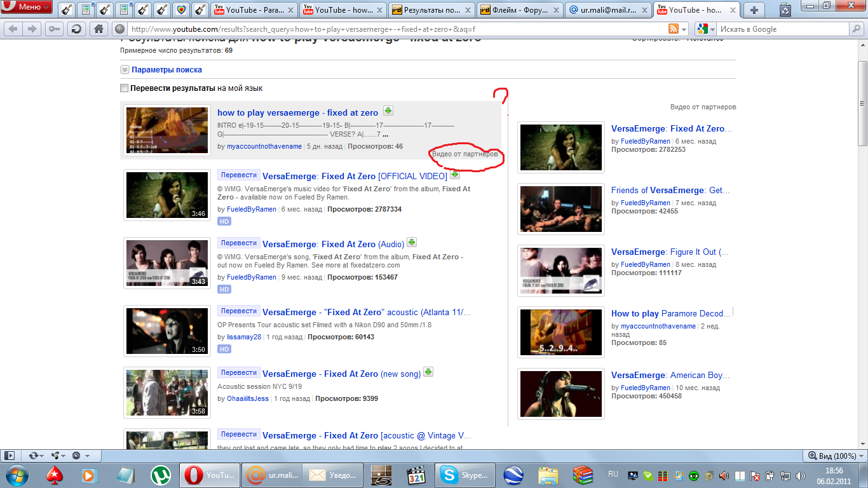Click green download arrow beside 'how to play versaemerge'
This screenshot has height=488, width=868.
[x=388, y=111]
